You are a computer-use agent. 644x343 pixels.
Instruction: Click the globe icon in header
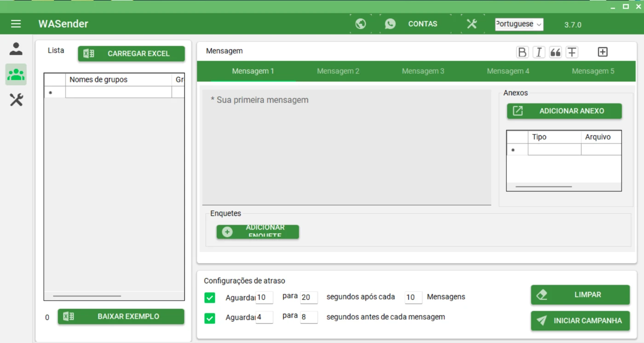pyautogui.click(x=361, y=24)
